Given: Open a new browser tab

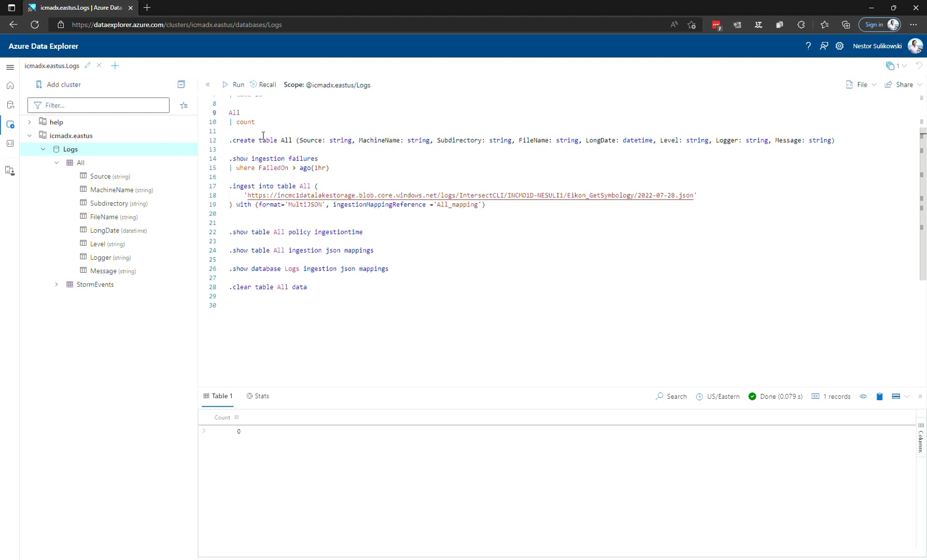Looking at the screenshot, I should click(x=147, y=8).
